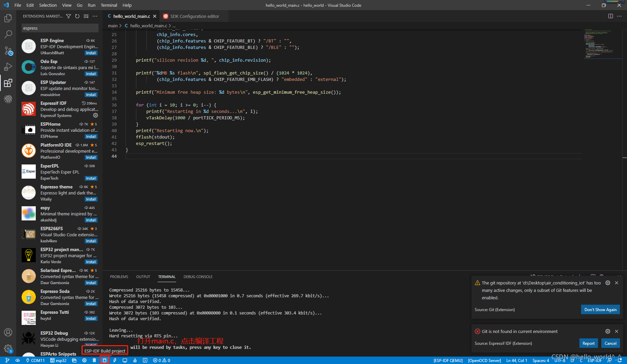627x364 pixels.
Task: Click the Report button
Action: tap(589, 343)
